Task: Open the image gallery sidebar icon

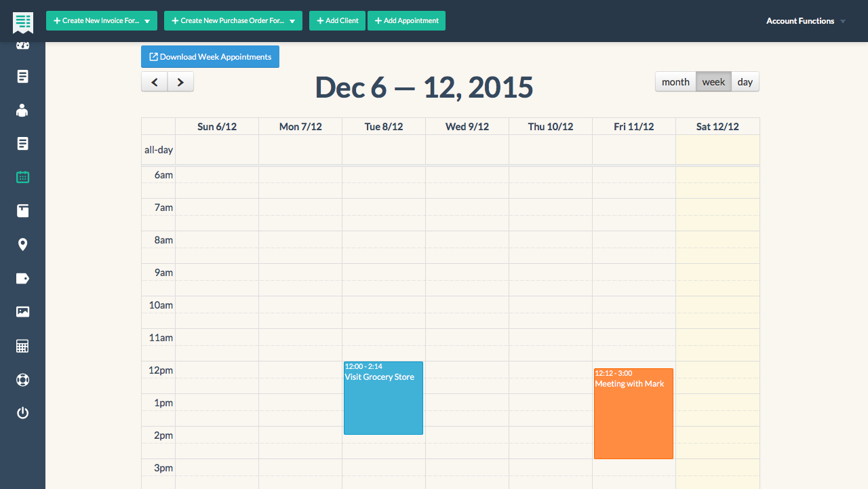Action: 22,312
